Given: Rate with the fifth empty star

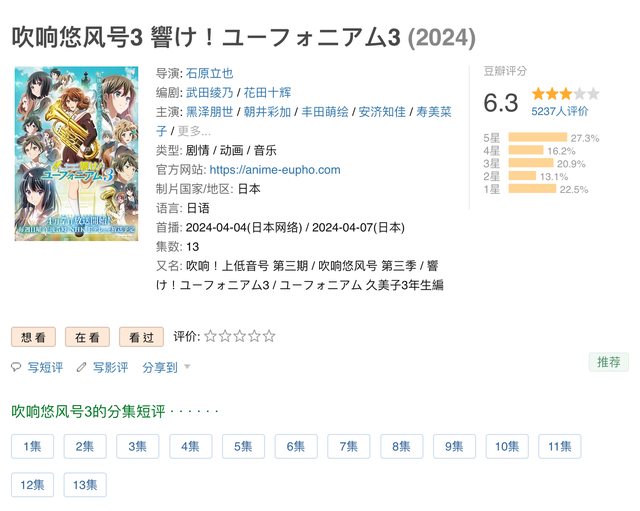Looking at the screenshot, I should pyautogui.click(x=269, y=336).
